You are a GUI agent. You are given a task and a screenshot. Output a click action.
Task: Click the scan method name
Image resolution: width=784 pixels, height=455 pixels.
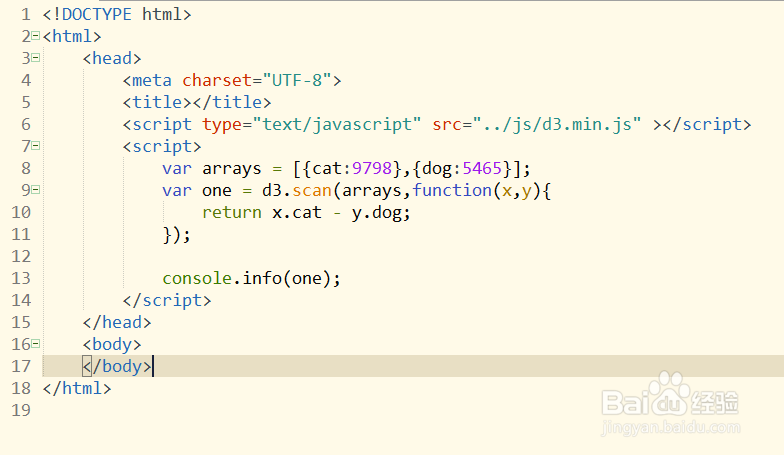pyautogui.click(x=312, y=190)
